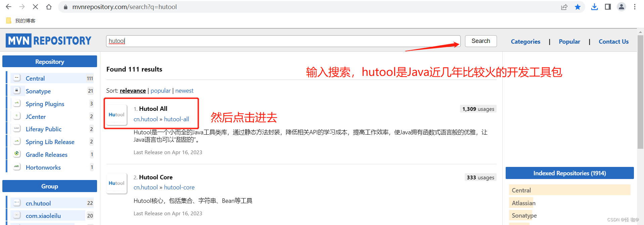This screenshot has height=225, width=644.
Task: Click the page vertical scrollbar
Action: 640,92
